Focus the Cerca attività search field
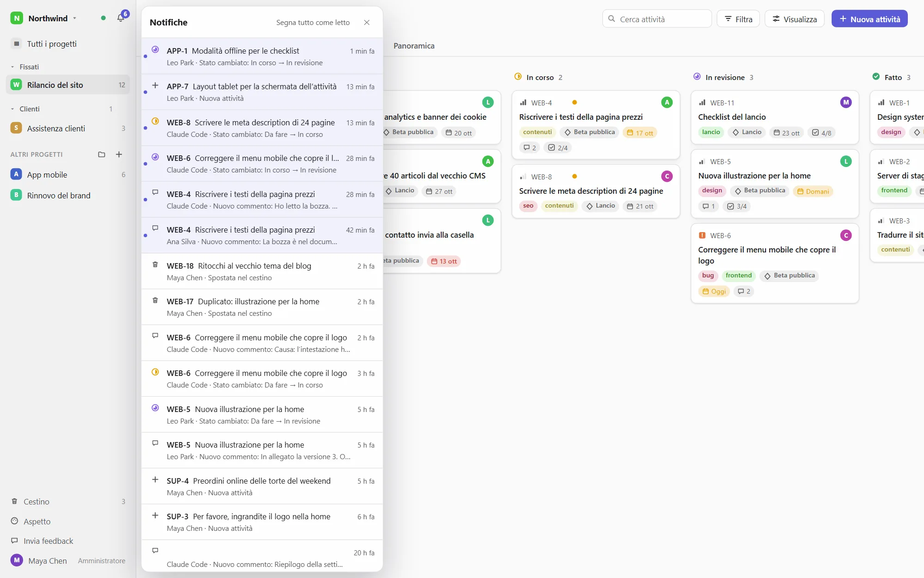This screenshot has width=924, height=578. [657, 19]
